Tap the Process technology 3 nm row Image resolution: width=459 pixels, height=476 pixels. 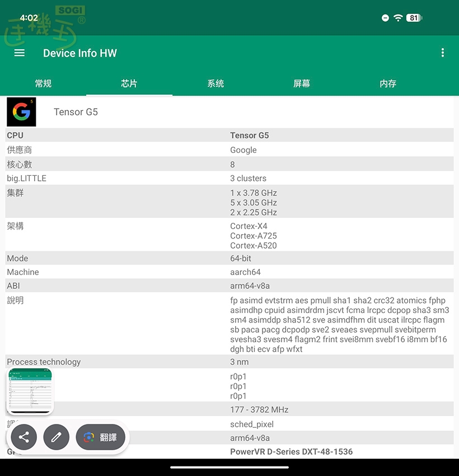pos(230,362)
